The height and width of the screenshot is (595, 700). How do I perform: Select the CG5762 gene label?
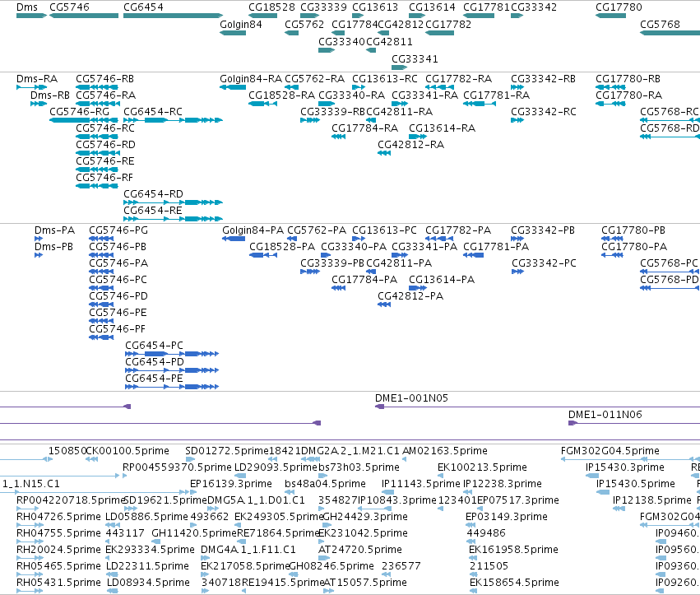(x=304, y=25)
